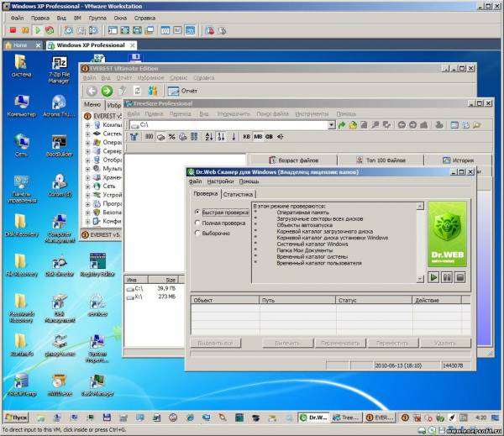Click Dr.Web Переименовать button
This screenshot has width=504, height=436.
click(340, 343)
